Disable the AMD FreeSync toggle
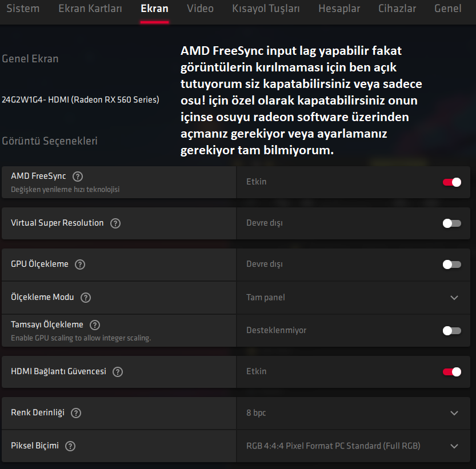The height and width of the screenshot is (469, 476). [451, 182]
